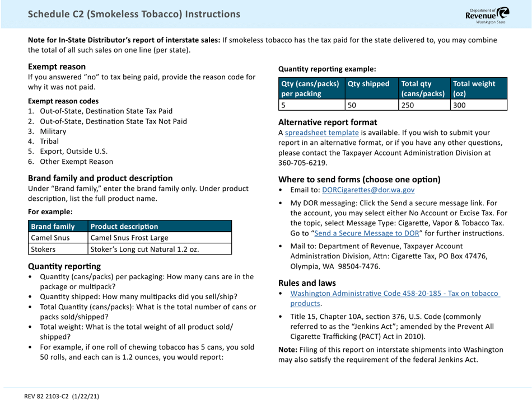
Task: Click the "Exempt reason codes" subheading
Action: tap(63, 101)
